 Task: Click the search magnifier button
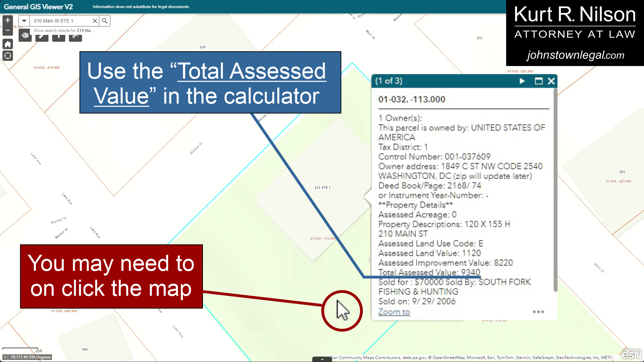point(105,21)
